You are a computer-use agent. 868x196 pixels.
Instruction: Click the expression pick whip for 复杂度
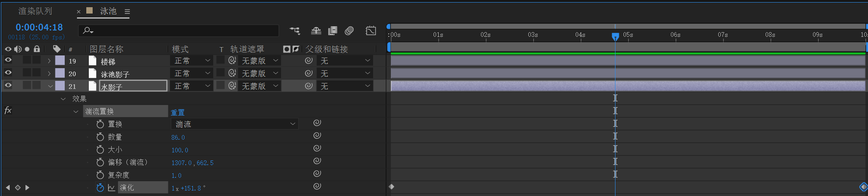pyautogui.click(x=317, y=174)
